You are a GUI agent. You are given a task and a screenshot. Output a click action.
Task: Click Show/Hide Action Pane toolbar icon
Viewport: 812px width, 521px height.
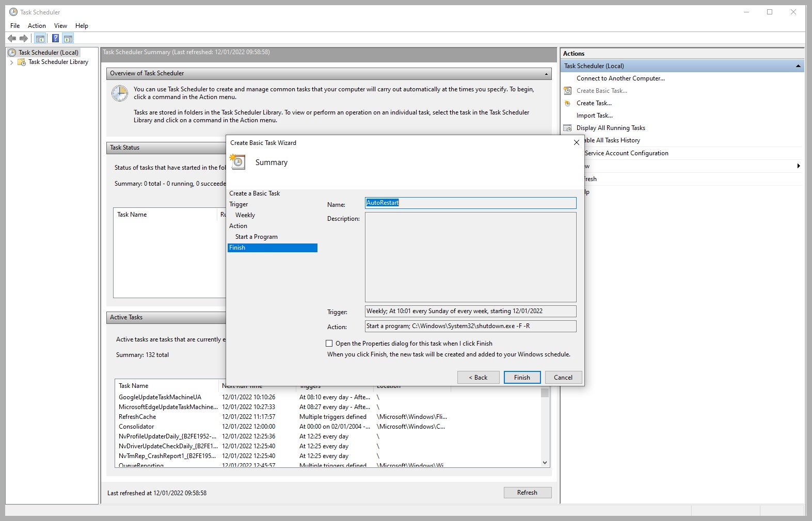68,38
